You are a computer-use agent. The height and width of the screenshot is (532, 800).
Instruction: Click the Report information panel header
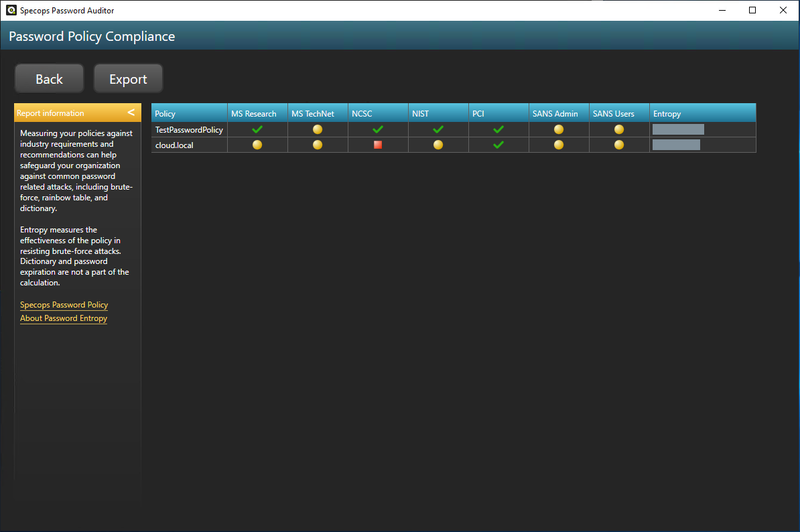pos(78,113)
